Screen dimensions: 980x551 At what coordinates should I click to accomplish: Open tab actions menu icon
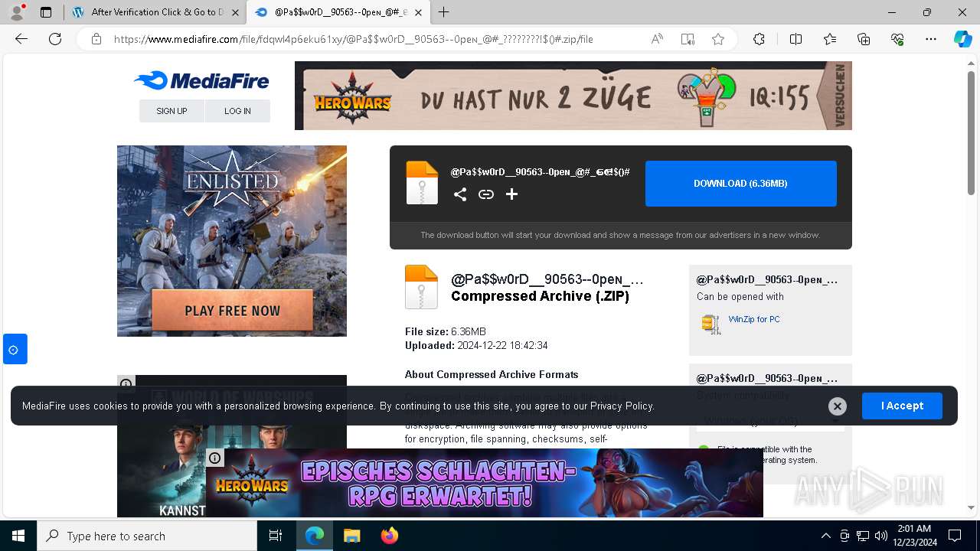[46, 12]
